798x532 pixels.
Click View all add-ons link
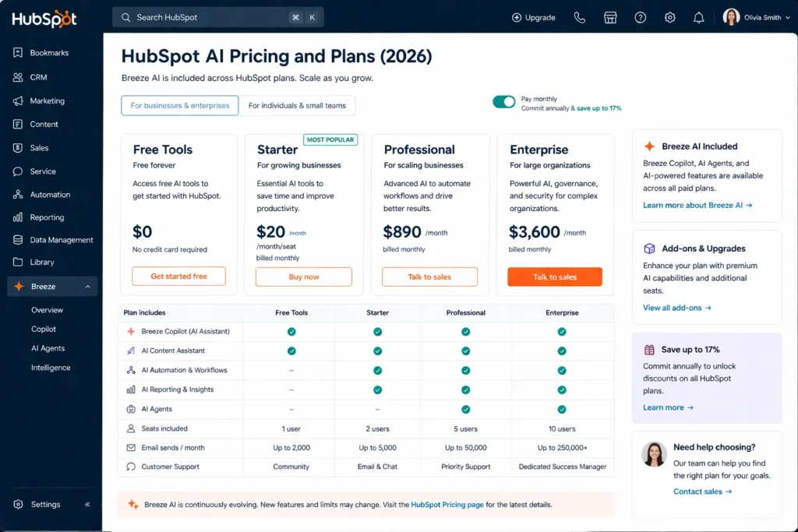click(x=677, y=308)
